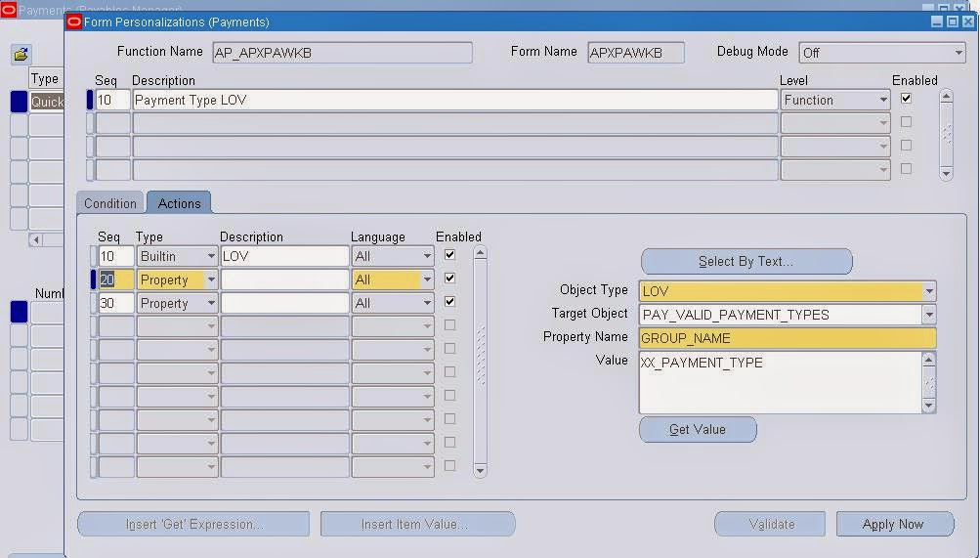
Task: Open Type dropdown for action seq 30
Action: pos(211,303)
